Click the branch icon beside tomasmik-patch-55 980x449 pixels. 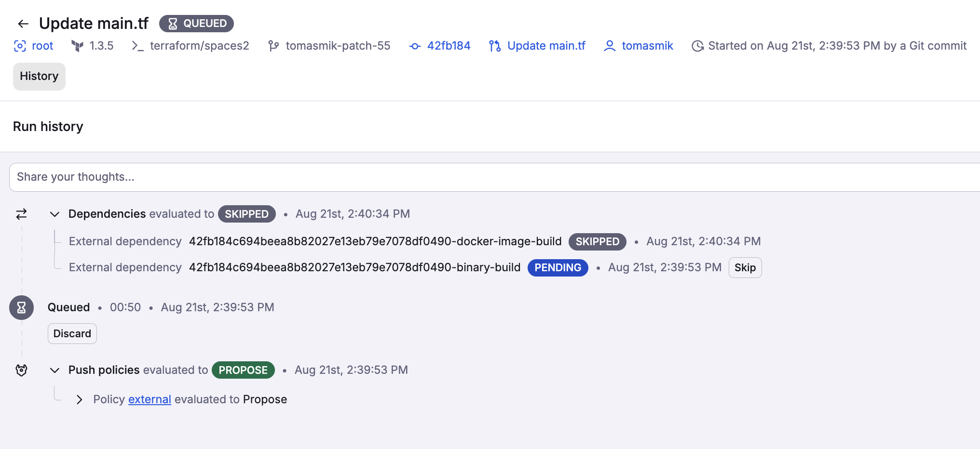click(x=274, y=45)
